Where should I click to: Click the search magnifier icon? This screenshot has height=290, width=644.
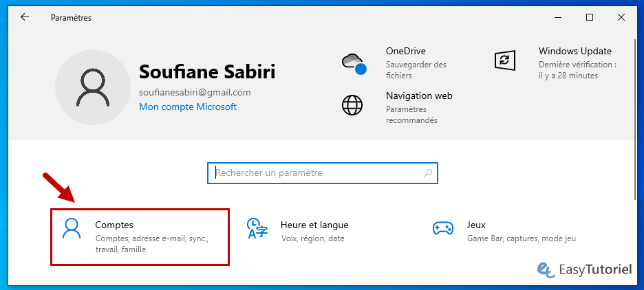pyautogui.click(x=428, y=173)
